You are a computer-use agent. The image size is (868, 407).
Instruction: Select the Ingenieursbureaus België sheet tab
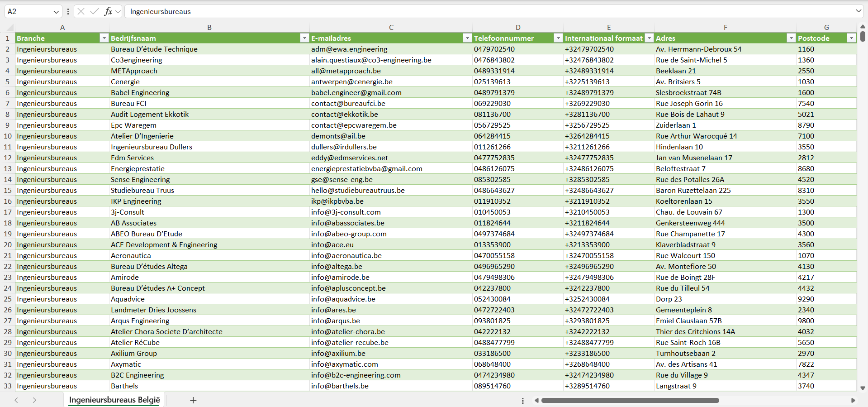click(114, 400)
